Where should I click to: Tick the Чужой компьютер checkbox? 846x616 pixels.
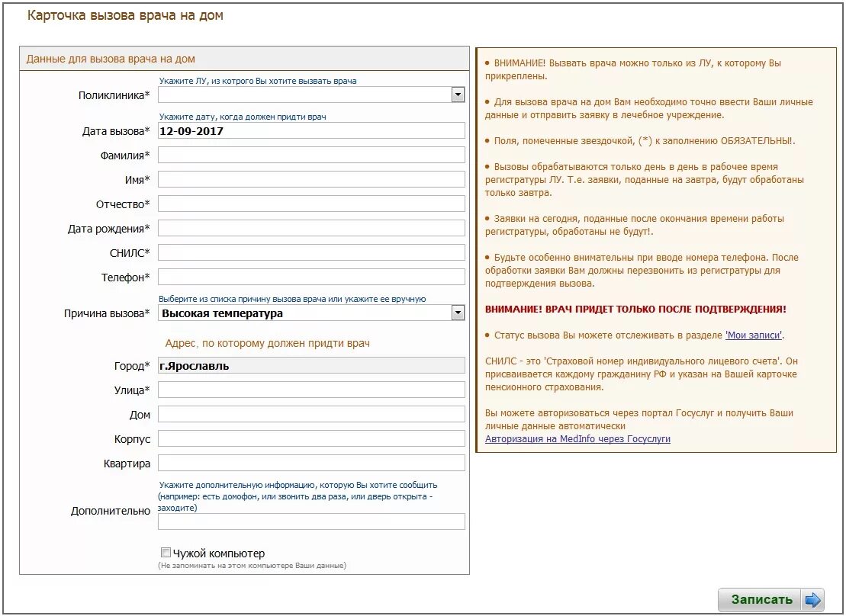click(x=166, y=553)
